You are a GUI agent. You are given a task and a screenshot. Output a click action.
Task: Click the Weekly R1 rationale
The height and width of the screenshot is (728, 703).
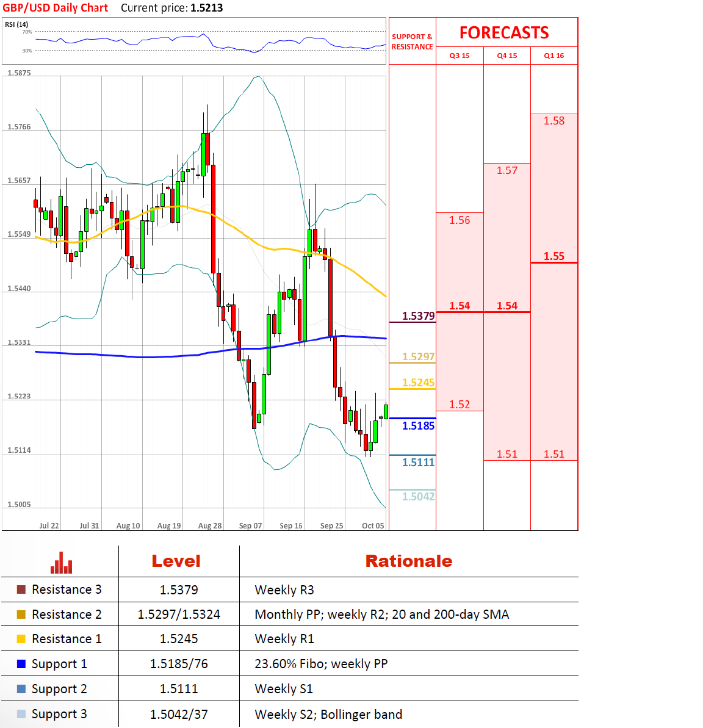(284, 639)
